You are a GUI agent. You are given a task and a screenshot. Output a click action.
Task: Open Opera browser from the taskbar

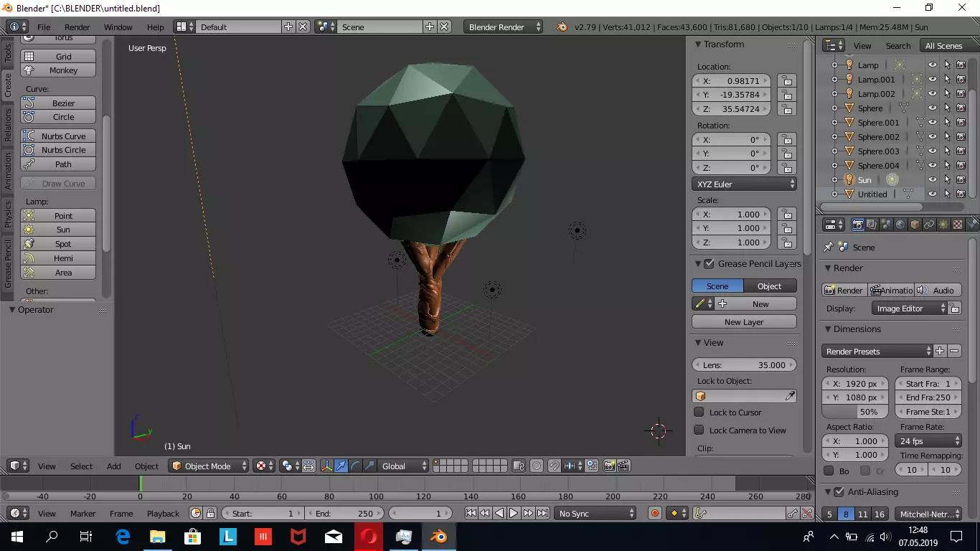coord(369,536)
